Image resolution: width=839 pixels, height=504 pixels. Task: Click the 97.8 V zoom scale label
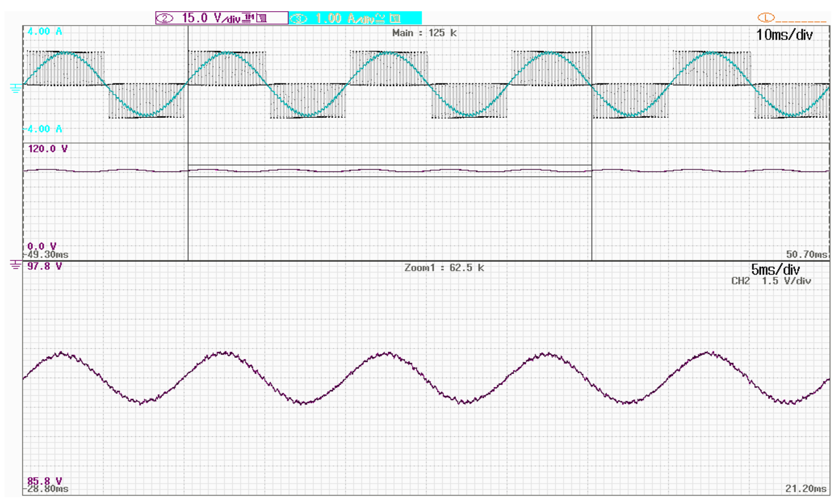44,266
